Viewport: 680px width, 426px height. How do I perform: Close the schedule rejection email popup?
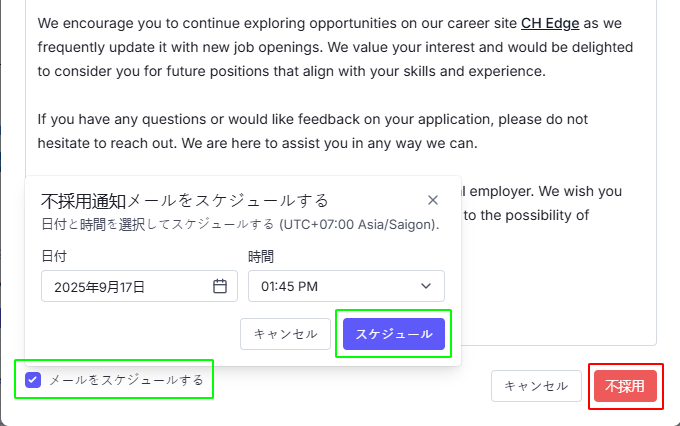432,200
